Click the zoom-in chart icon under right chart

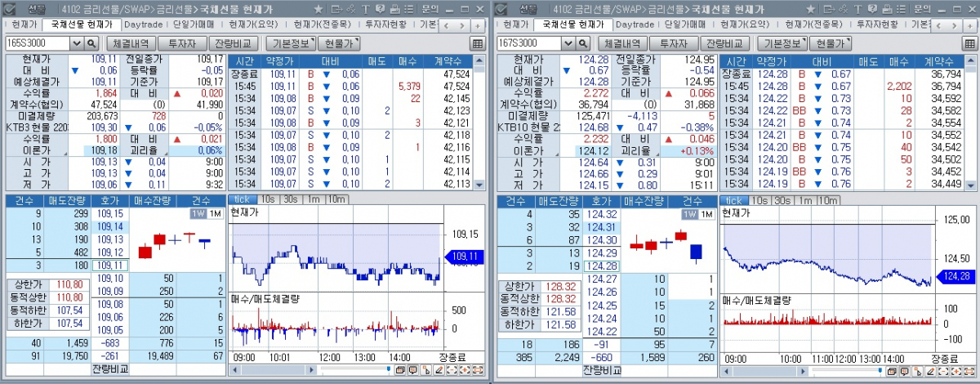[955, 370]
